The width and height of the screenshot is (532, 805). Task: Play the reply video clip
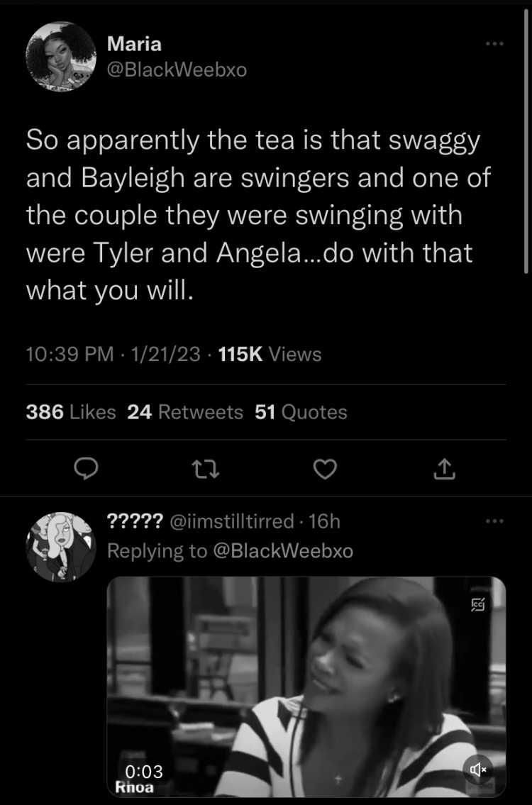tap(306, 687)
